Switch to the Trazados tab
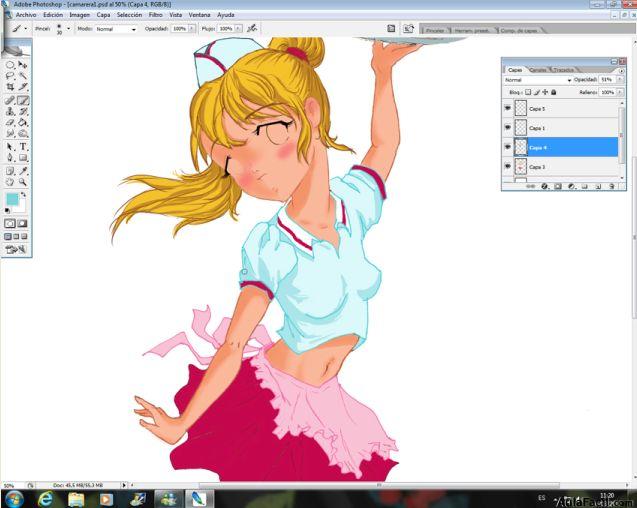The height and width of the screenshot is (508, 637). coord(564,70)
